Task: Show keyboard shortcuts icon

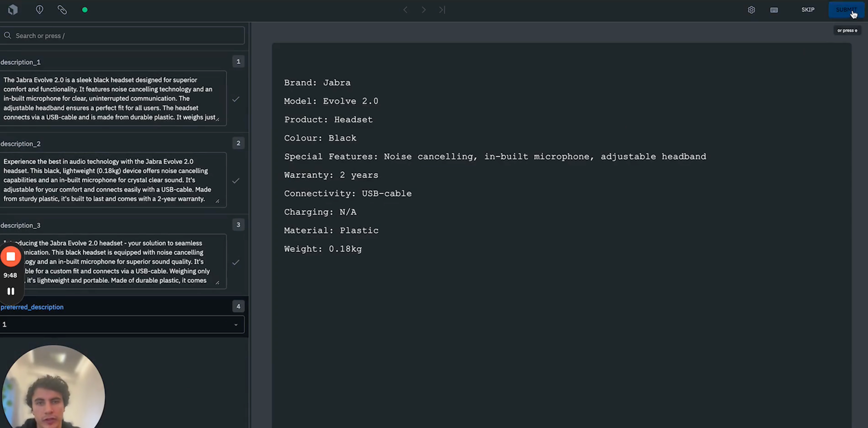Action: coord(774,10)
